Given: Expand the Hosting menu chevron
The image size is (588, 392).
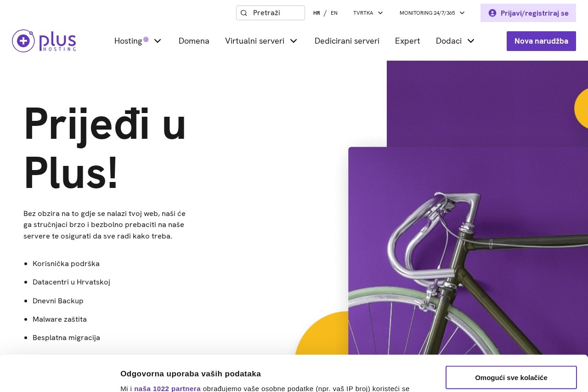Looking at the screenshot, I should pyautogui.click(x=158, y=41).
